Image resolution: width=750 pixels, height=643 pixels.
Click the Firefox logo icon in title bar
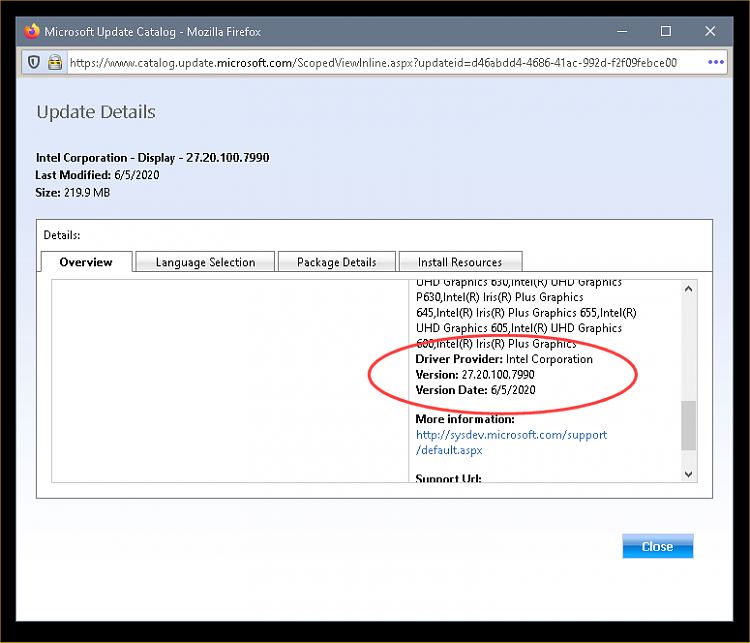point(32,32)
